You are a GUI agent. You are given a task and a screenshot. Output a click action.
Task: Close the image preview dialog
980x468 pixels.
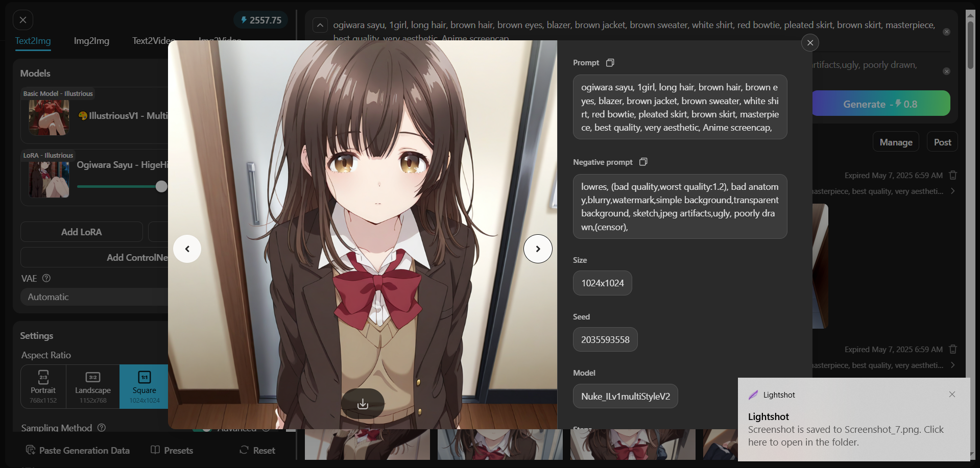(x=810, y=42)
